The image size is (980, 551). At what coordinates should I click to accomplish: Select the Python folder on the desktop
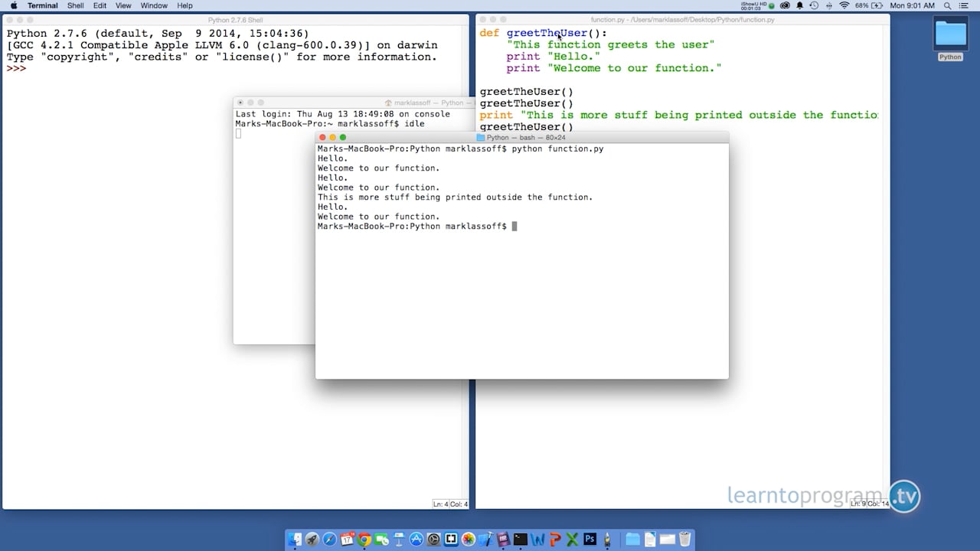coord(951,38)
